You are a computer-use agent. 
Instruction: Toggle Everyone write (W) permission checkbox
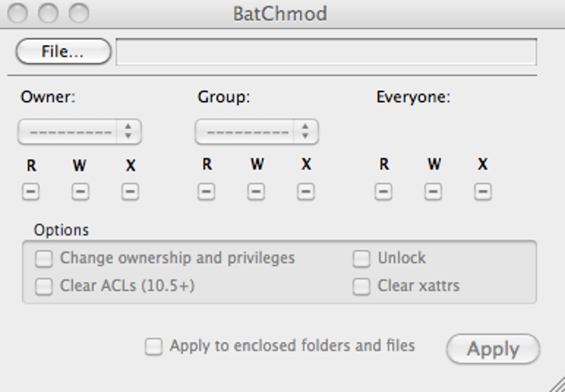[433, 192]
